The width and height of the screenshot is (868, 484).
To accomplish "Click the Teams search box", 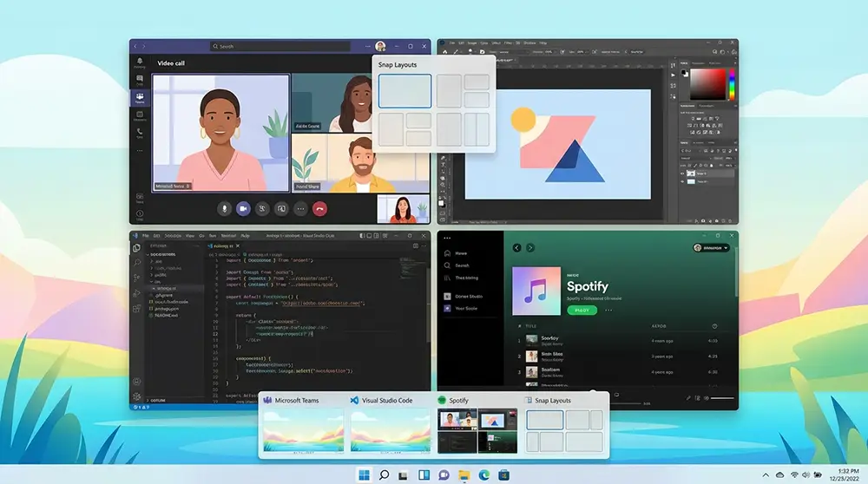I will (x=279, y=47).
